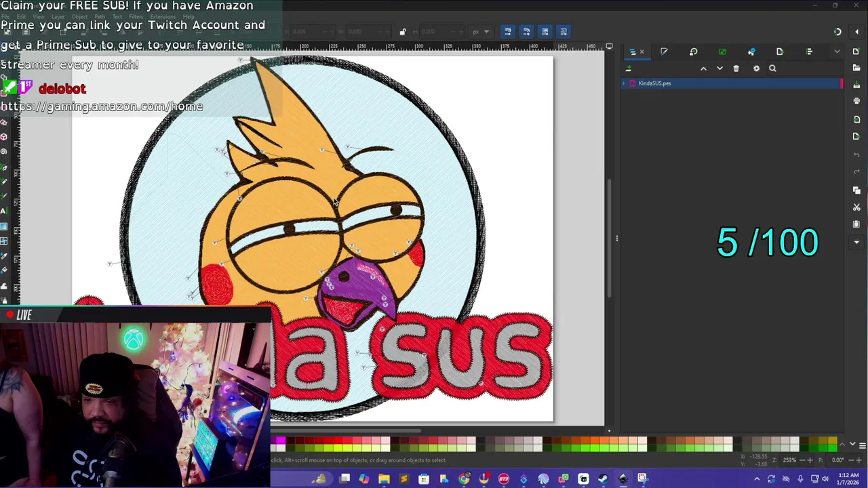Open the Transform panel tab
Screen dimensions: 868x488
pos(693,52)
